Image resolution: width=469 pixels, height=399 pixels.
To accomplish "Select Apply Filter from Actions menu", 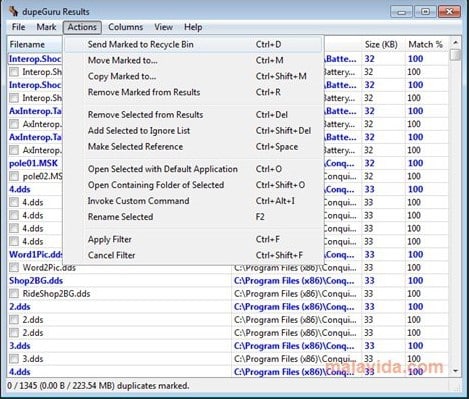I will [x=193, y=239].
